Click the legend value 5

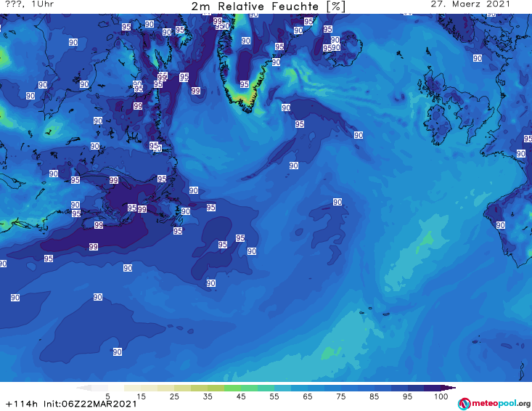(x=107, y=396)
